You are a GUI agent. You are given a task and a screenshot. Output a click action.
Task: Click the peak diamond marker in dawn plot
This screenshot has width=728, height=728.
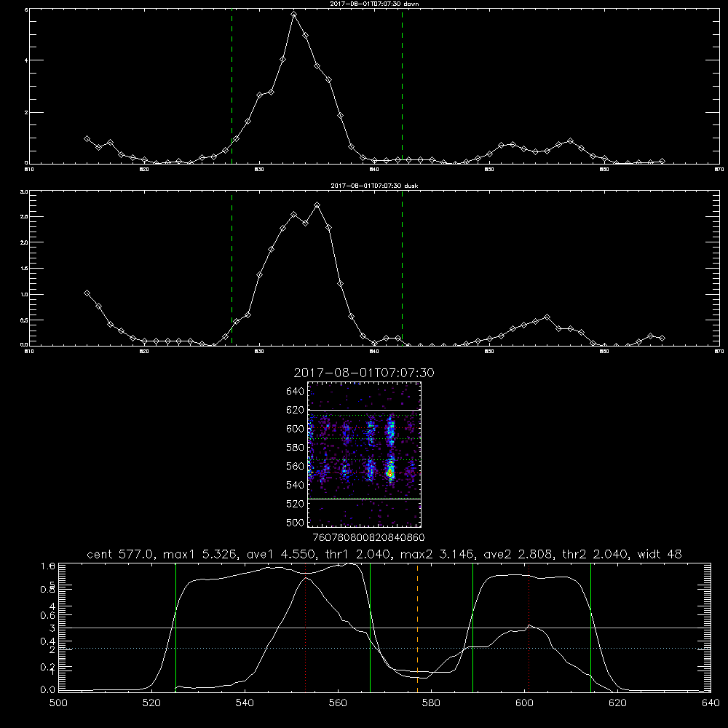(x=293, y=15)
